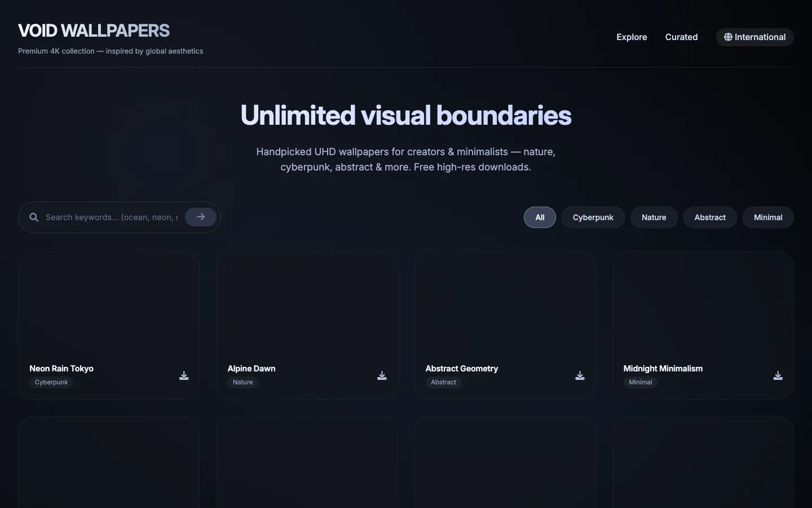This screenshot has height=508, width=812.
Task: Download the Abstract Geometry wallpaper
Action: [x=580, y=375]
